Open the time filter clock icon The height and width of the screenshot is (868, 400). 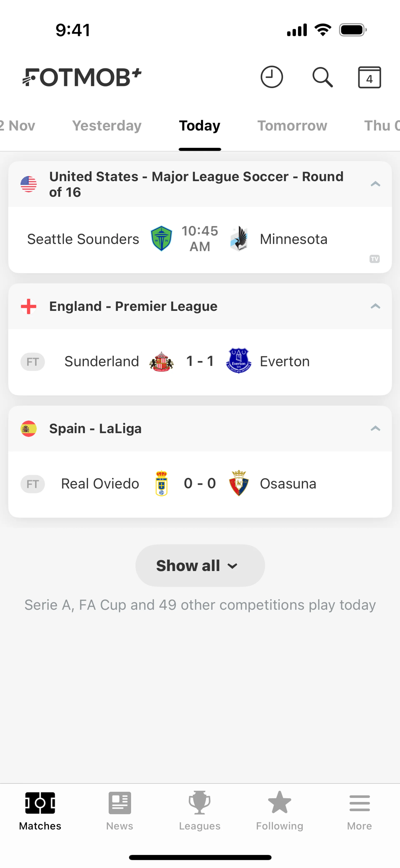pos(271,77)
